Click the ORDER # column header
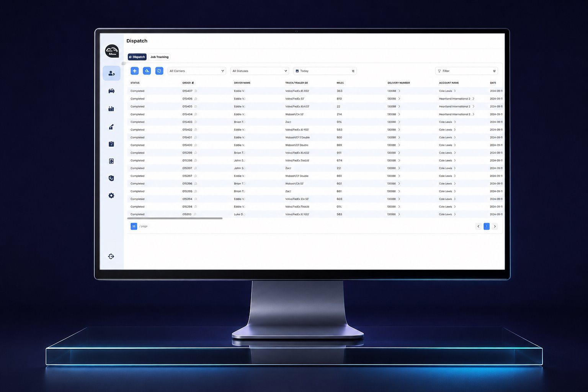588x392 pixels. coord(188,83)
